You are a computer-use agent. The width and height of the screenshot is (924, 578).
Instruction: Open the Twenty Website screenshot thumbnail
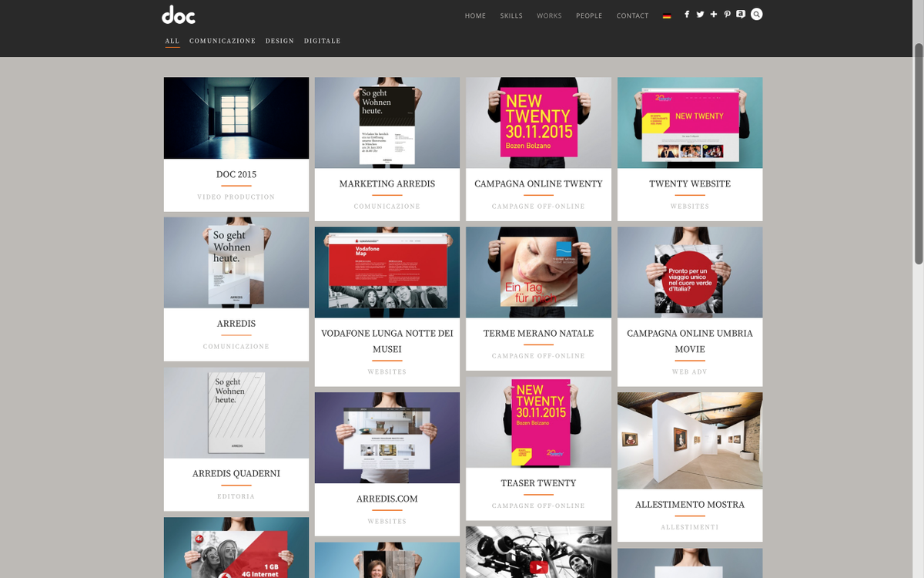coord(690,123)
